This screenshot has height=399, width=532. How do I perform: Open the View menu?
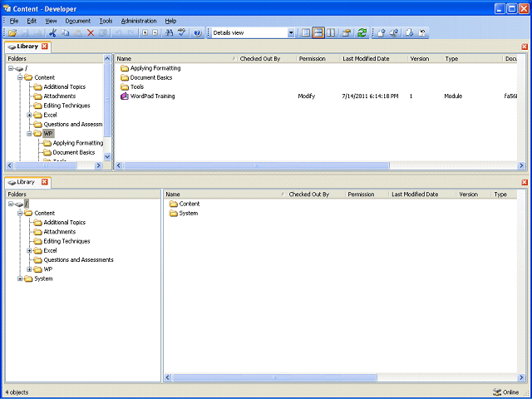pos(51,21)
